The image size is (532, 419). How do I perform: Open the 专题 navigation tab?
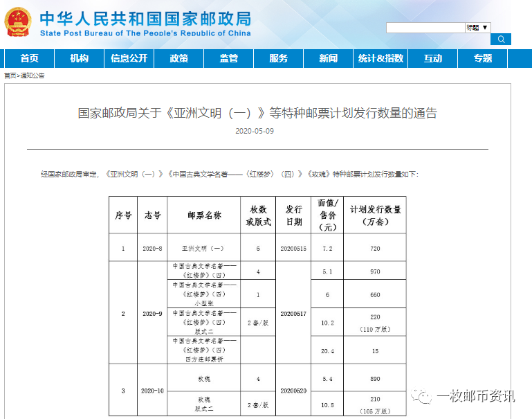click(x=483, y=58)
